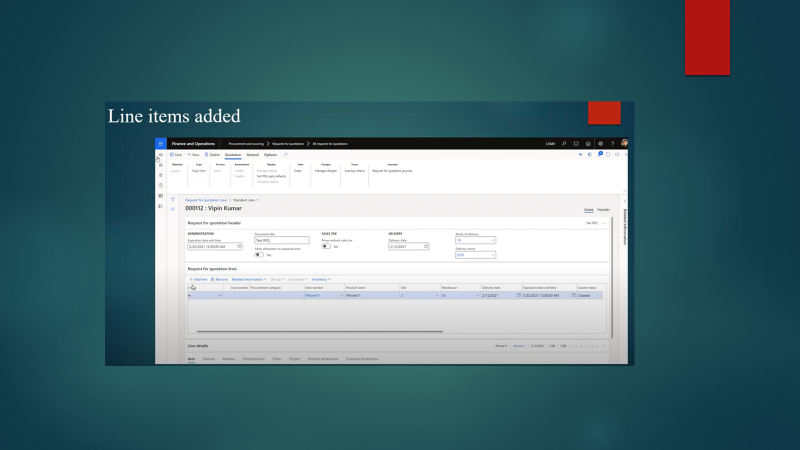
Task: Click Requests for quotations breadcrumb
Action: (288, 144)
